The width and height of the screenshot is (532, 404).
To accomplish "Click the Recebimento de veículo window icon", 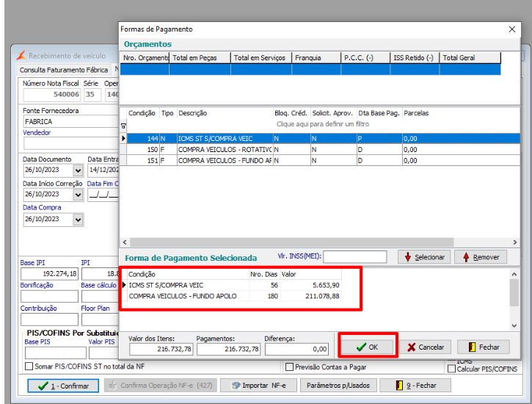I will (21, 55).
